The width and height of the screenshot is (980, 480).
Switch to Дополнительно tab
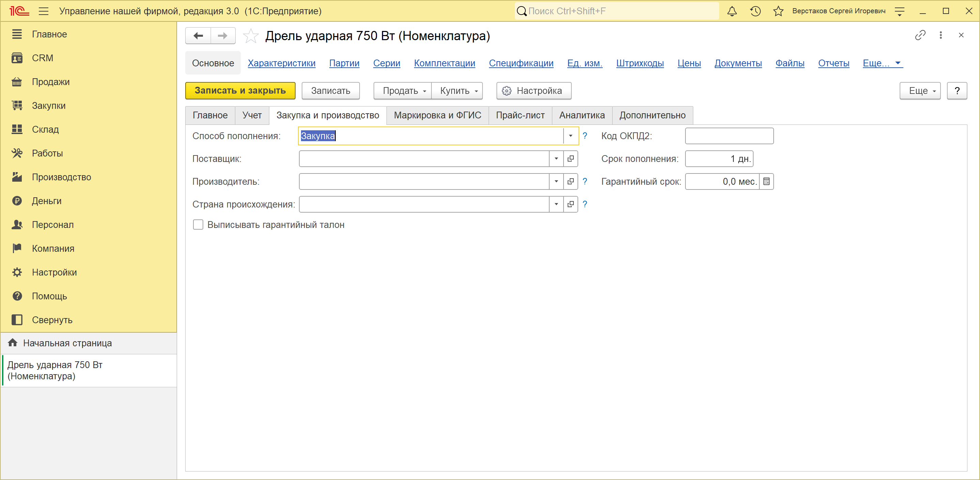(652, 116)
